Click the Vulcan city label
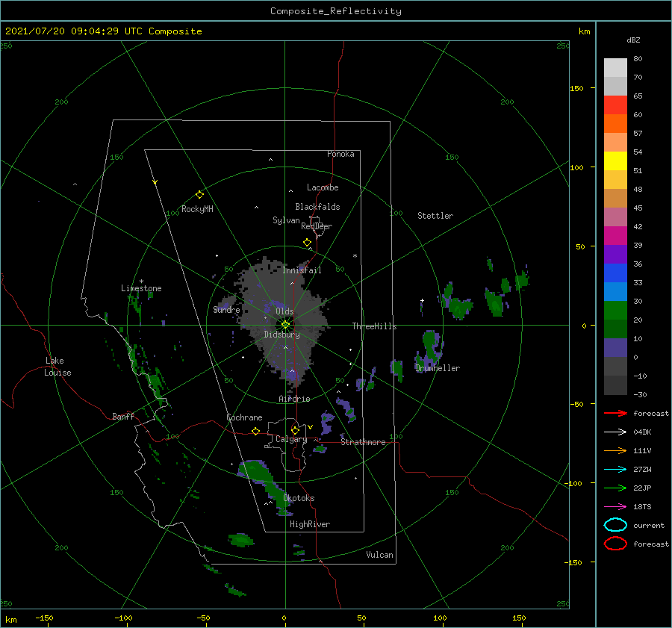 (380, 555)
